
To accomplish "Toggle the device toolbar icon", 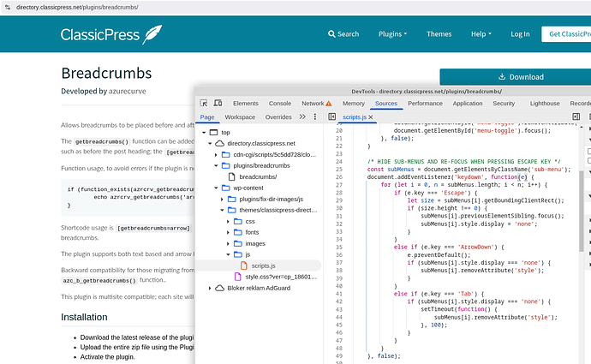I will [x=218, y=103].
